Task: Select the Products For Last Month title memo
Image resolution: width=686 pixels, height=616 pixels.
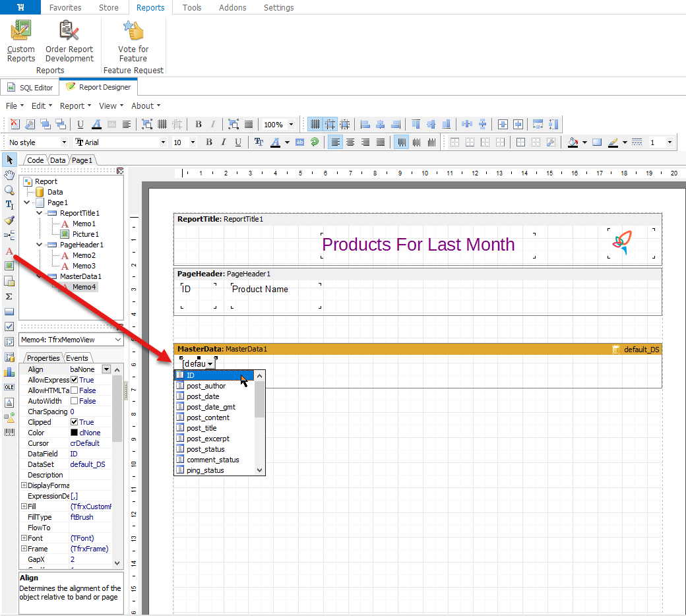Action: (418, 245)
